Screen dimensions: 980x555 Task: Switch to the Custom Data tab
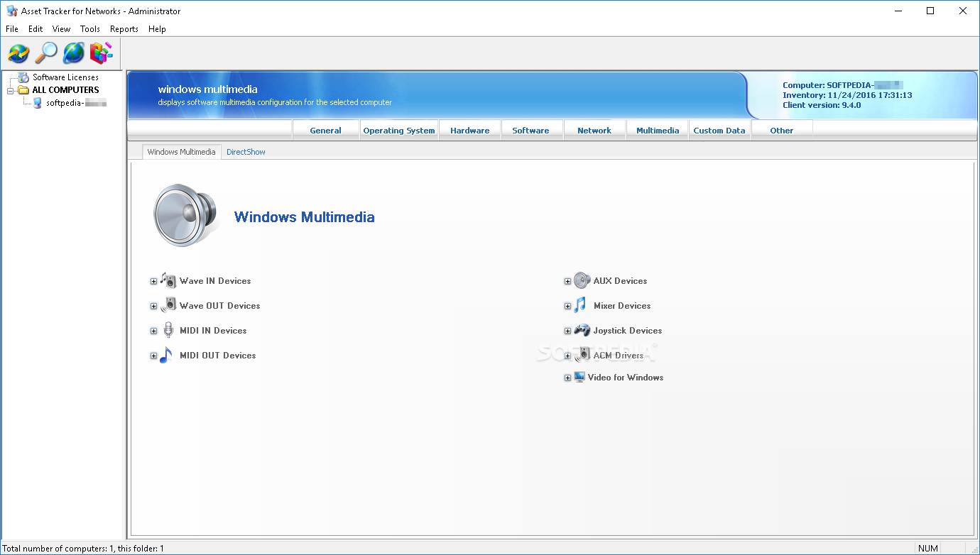click(x=719, y=131)
